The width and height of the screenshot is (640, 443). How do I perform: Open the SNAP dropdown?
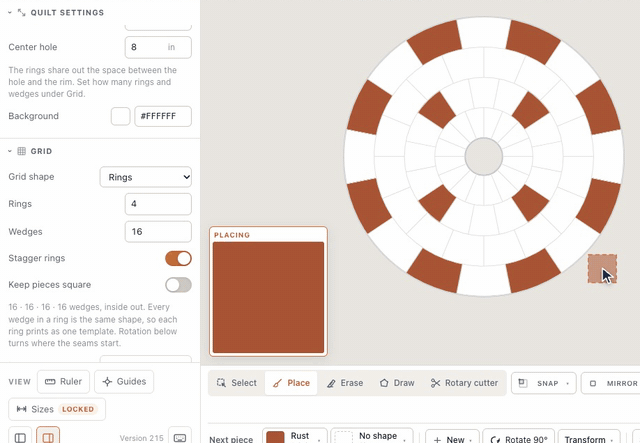coord(544,383)
